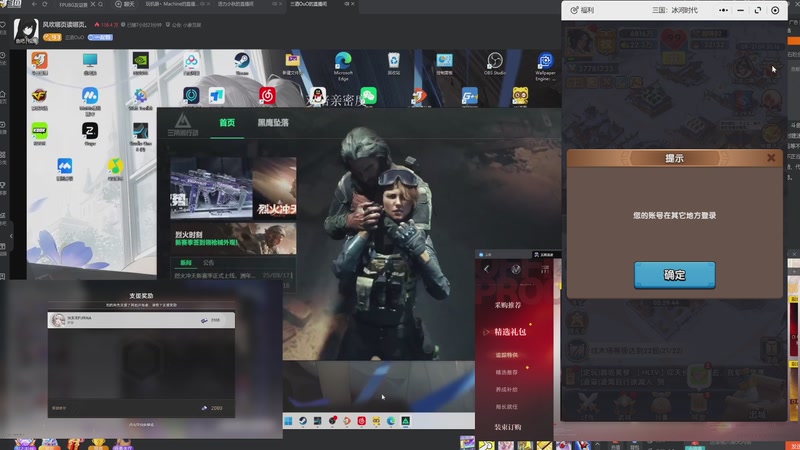
Task: Switch to 黑鹰坠落 tab in launcher
Action: [x=273, y=122]
